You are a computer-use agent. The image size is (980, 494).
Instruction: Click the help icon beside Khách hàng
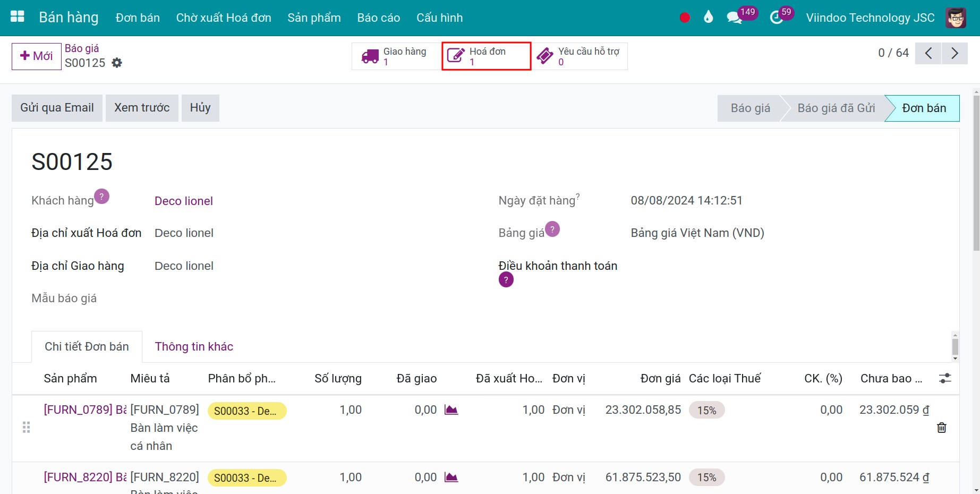pyautogui.click(x=101, y=197)
